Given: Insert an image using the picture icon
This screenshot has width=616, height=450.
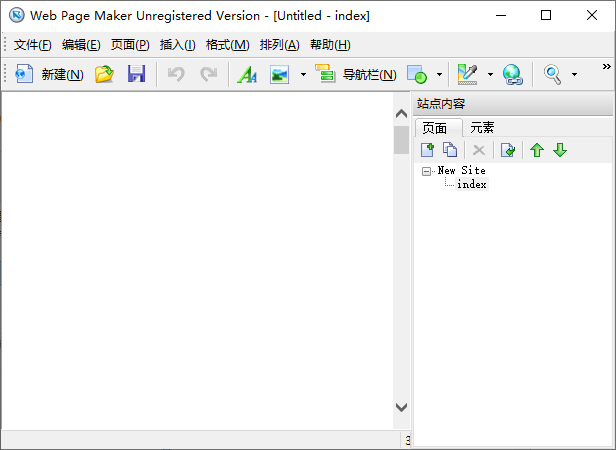Looking at the screenshot, I should (279, 74).
